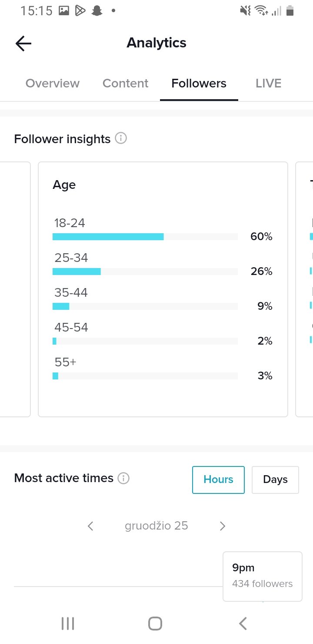Screen dimensions: 313x644
Task: Switch active times to Days
Action: click(275, 480)
